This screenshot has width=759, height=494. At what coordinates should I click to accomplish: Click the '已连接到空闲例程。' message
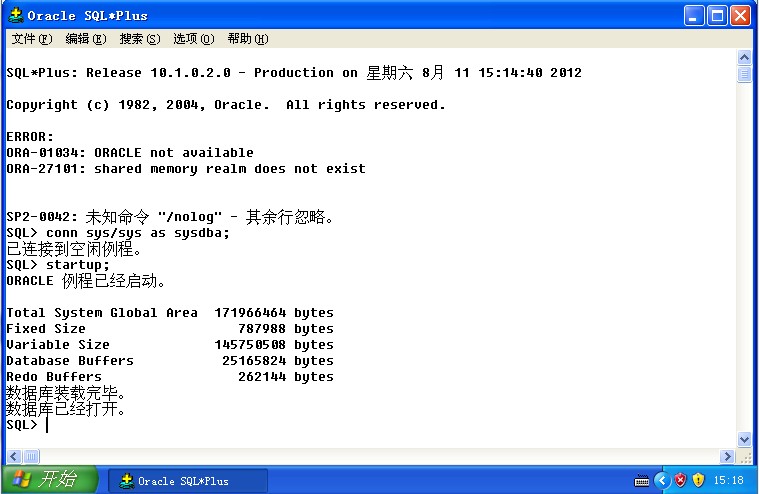point(74,249)
